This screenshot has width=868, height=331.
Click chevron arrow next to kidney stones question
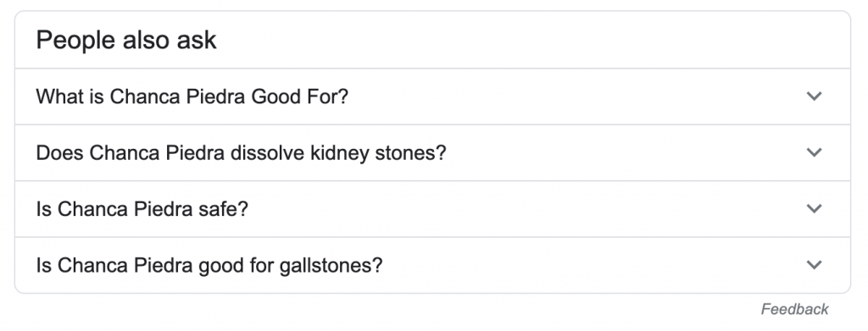click(814, 152)
